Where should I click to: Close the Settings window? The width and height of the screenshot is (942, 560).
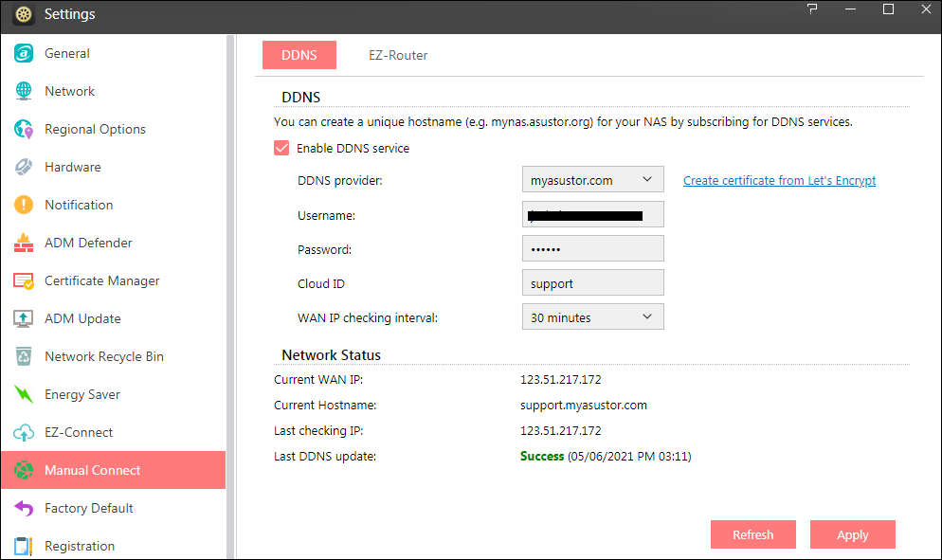[927, 9]
